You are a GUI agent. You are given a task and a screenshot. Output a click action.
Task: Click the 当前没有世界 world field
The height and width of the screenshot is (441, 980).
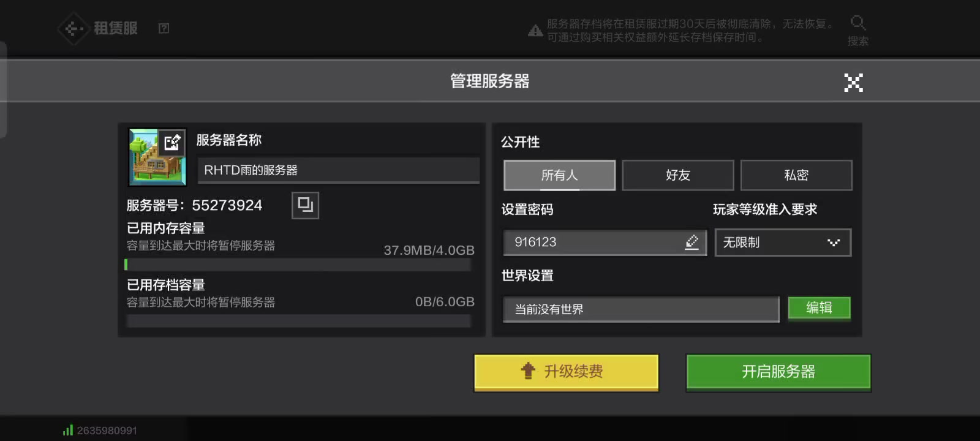pos(641,309)
